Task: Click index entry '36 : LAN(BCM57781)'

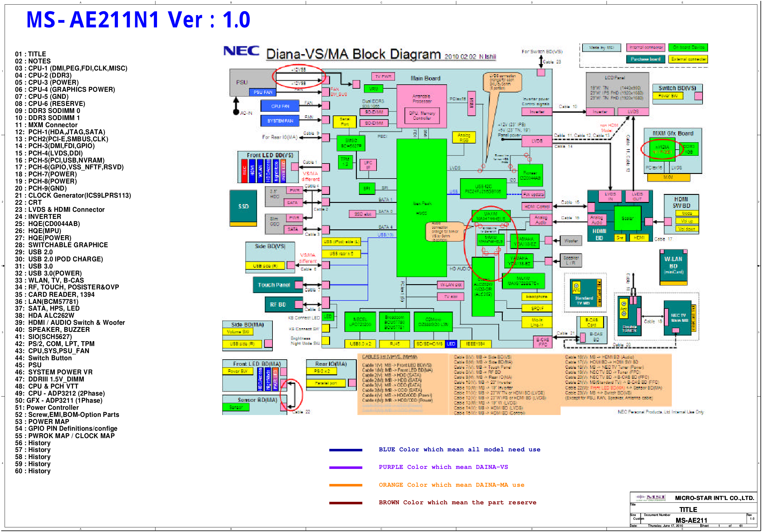Action: coord(47,302)
